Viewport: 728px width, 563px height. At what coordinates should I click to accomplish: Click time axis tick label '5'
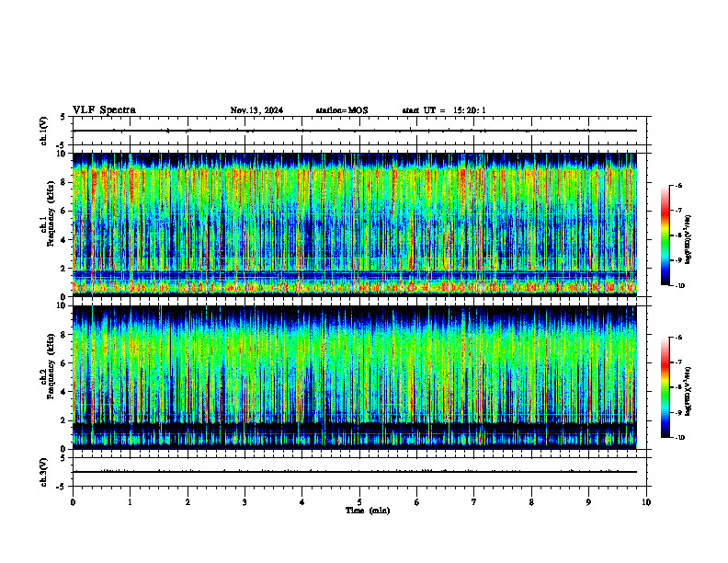359,502
